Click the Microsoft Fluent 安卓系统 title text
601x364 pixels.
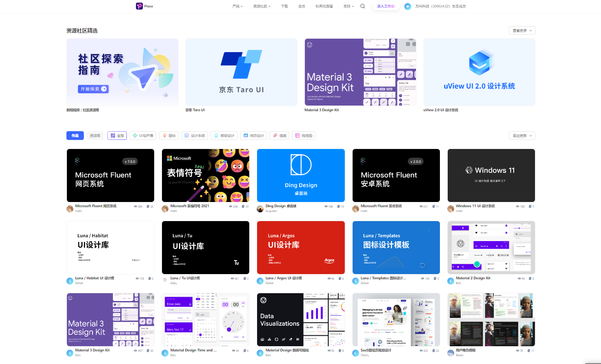[381, 206]
